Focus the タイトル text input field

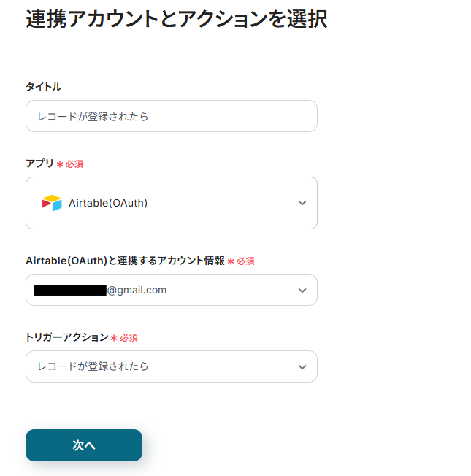coord(172,116)
